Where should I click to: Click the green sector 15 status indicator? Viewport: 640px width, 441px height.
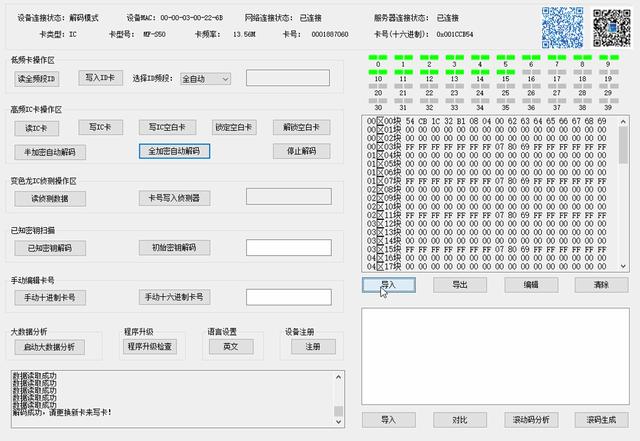[x=506, y=72]
